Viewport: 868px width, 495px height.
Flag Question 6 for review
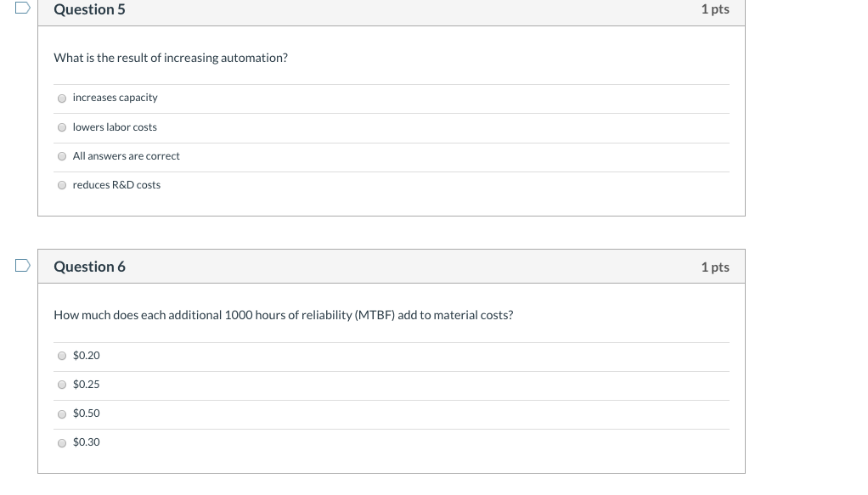(x=22, y=266)
